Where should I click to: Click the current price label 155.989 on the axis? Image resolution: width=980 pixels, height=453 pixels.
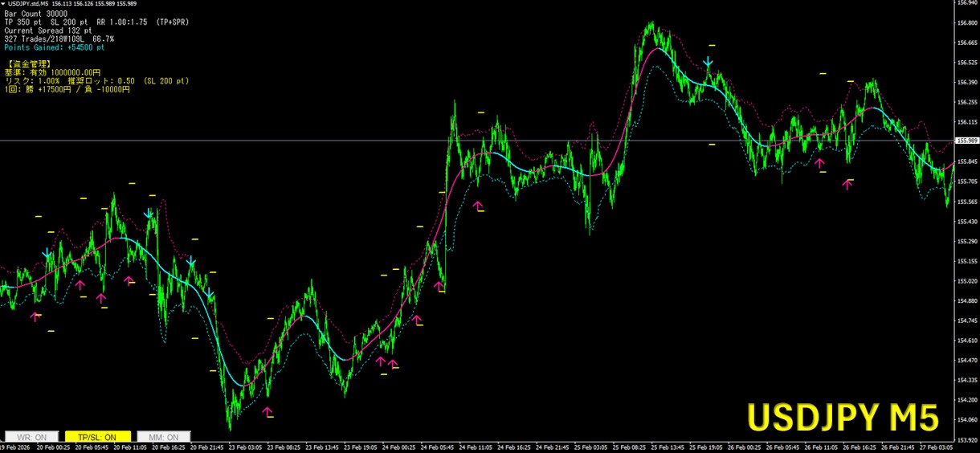pyautogui.click(x=967, y=141)
